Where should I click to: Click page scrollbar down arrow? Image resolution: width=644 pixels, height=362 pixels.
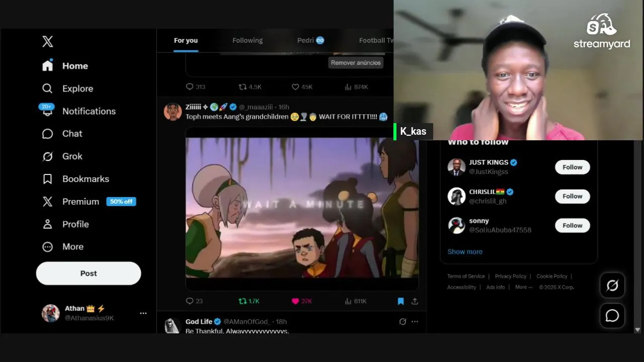point(637,330)
